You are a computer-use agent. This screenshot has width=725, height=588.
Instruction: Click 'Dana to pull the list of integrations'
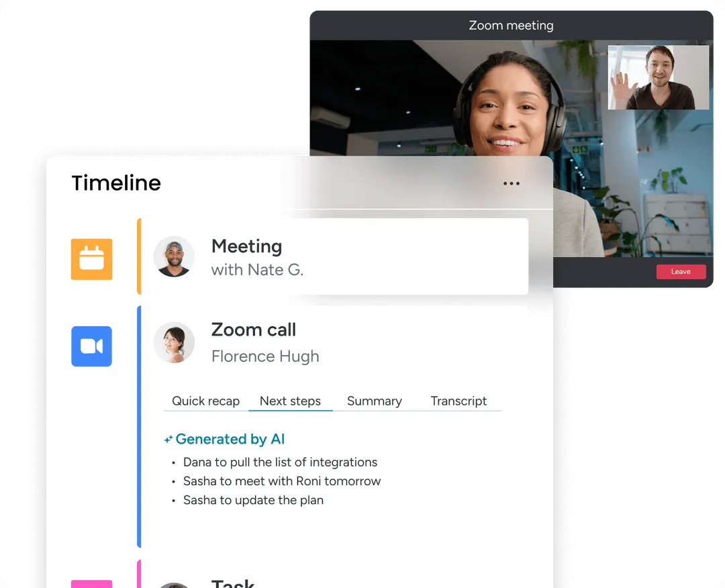pyautogui.click(x=280, y=462)
